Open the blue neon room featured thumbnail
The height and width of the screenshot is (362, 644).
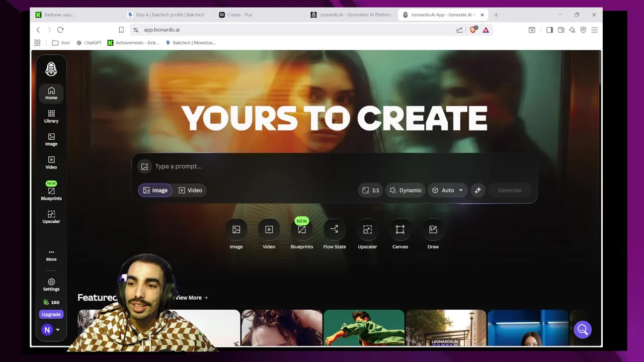528,328
